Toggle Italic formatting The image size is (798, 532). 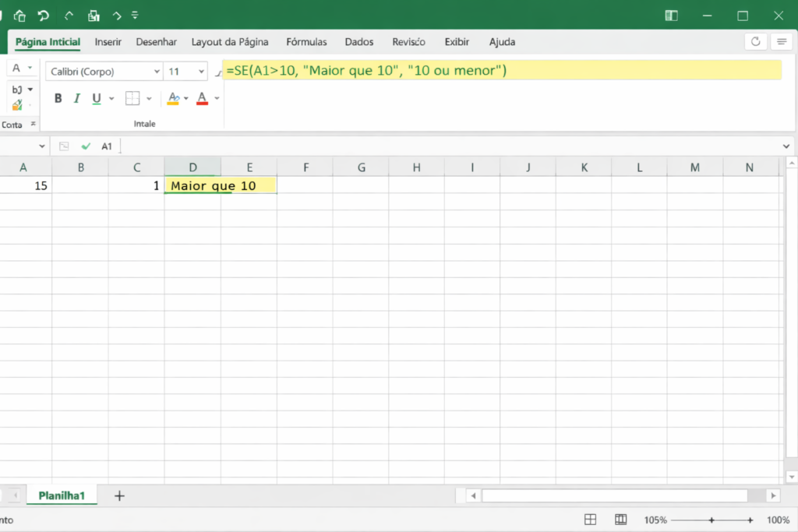77,98
